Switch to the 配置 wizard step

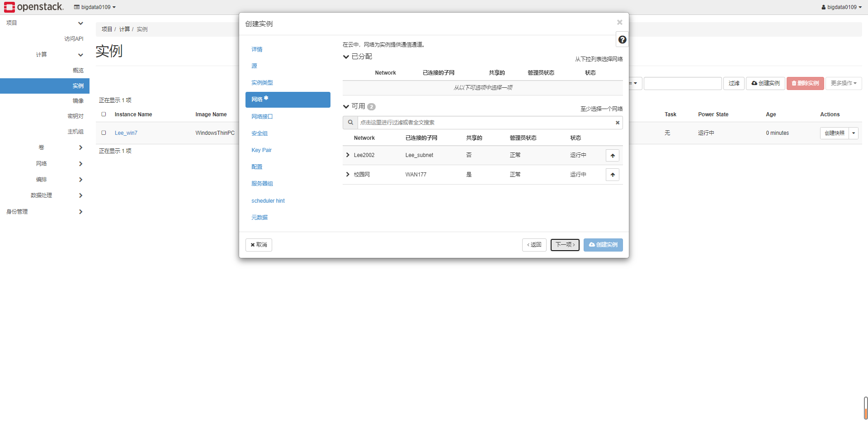[257, 167]
